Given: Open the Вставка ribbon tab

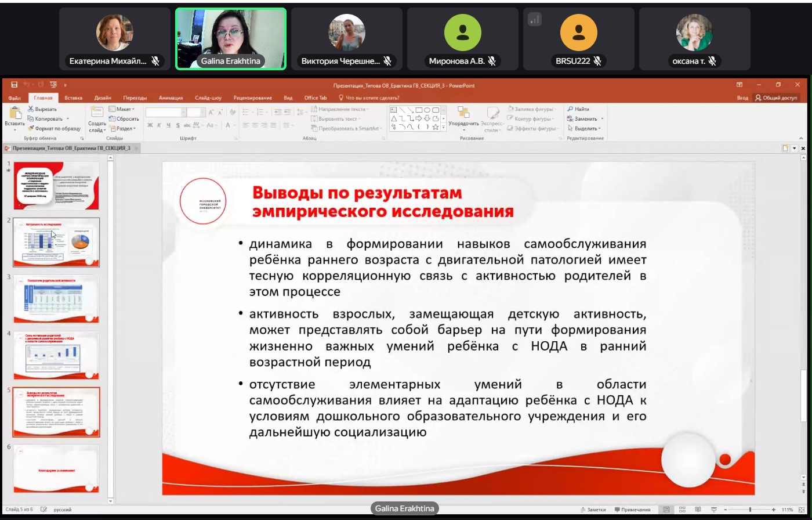Looking at the screenshot, I should point(73,98).
